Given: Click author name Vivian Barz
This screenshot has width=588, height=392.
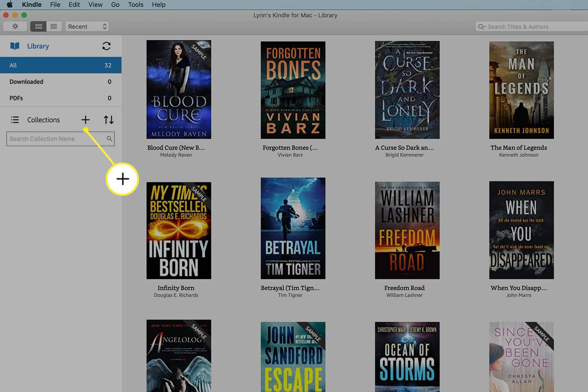Looking at the screenshot, I should click(x=290, y=155).
